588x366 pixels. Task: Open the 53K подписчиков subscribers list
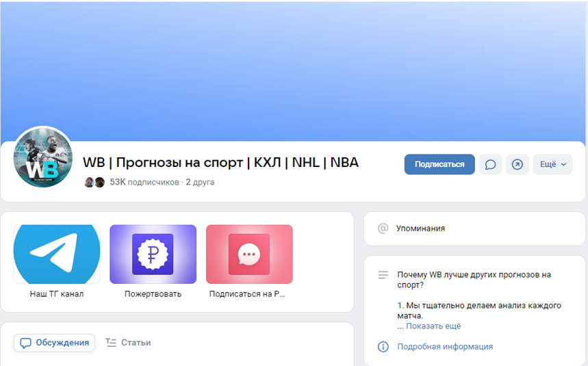[144, 182]
